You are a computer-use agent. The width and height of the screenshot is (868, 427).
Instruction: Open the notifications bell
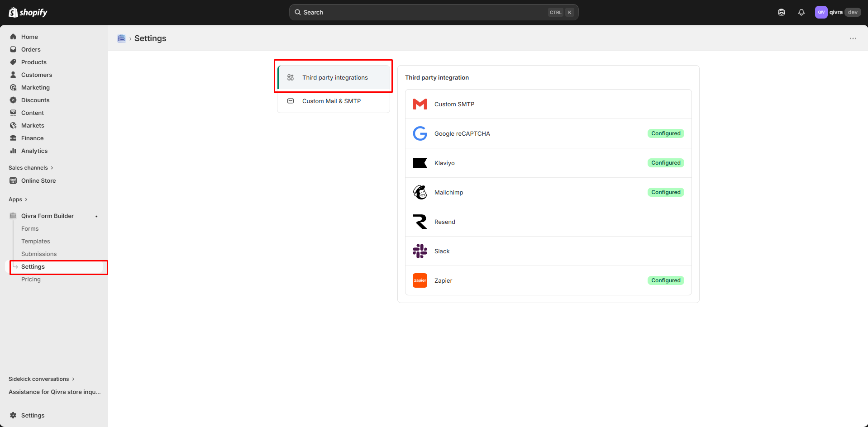click(801, 12)
